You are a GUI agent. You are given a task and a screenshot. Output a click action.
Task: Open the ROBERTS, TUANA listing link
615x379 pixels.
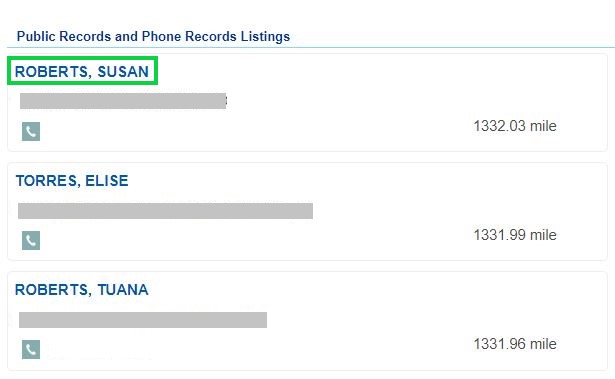point(82,290)
